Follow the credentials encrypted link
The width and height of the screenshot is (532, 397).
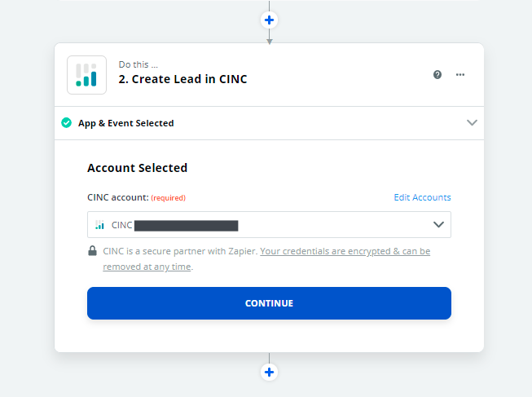pos(345,251)
